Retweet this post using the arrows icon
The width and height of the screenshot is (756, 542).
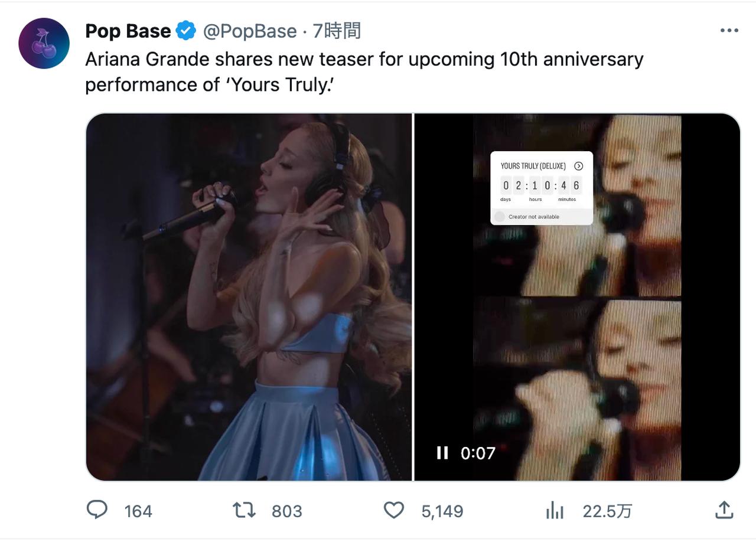click(x=245, y=510)
